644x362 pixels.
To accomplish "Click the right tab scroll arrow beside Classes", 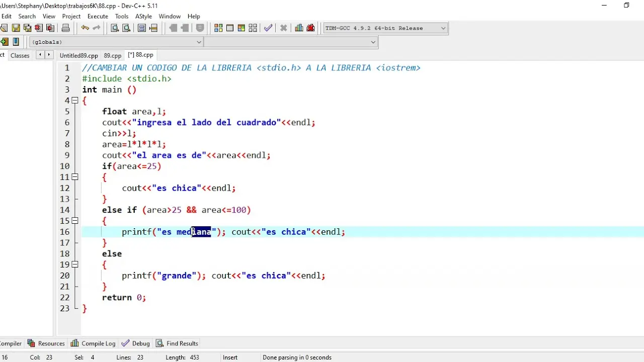I will click(x=49, y=55).
